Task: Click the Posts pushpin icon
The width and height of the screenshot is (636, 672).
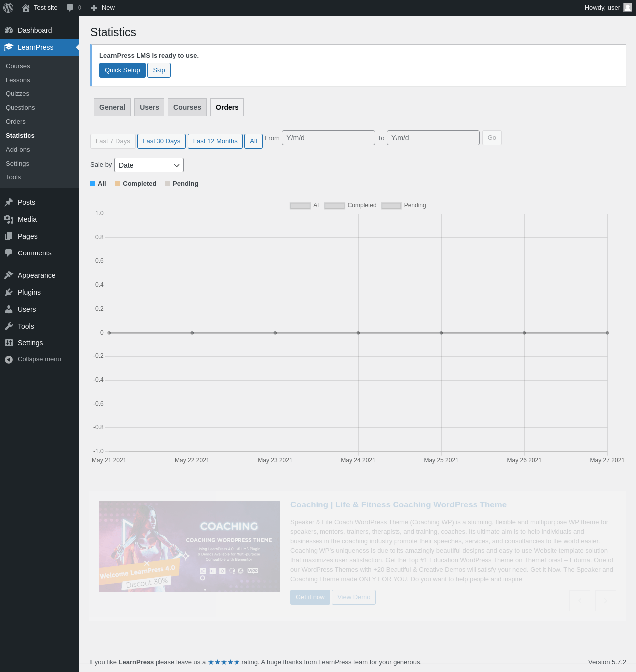Action: (x=9, y=202)
